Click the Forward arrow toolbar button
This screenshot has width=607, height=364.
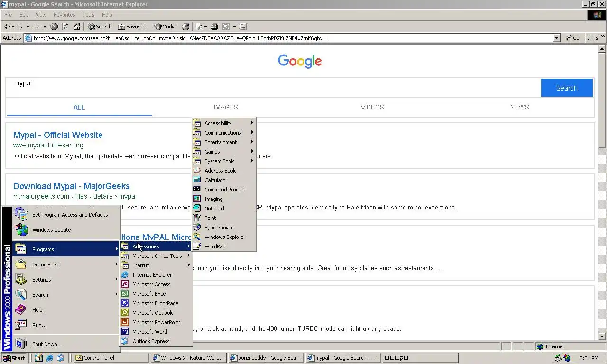coord(36,27)
